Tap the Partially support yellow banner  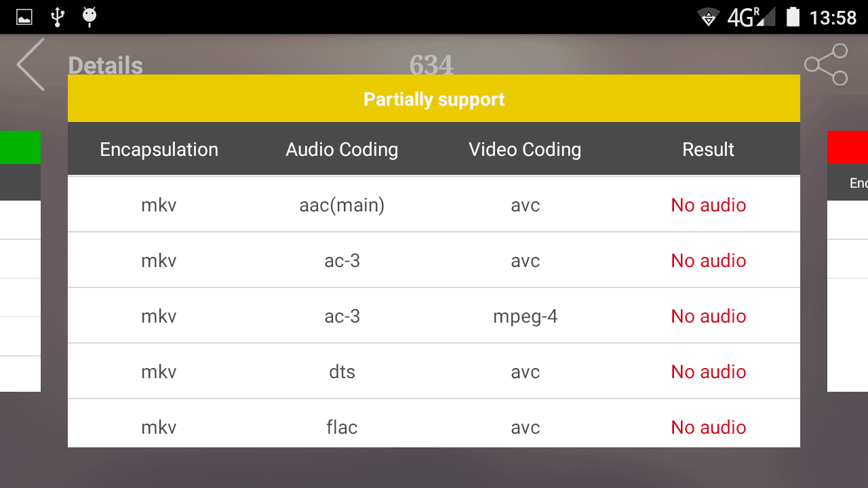(x=434, y=99)
